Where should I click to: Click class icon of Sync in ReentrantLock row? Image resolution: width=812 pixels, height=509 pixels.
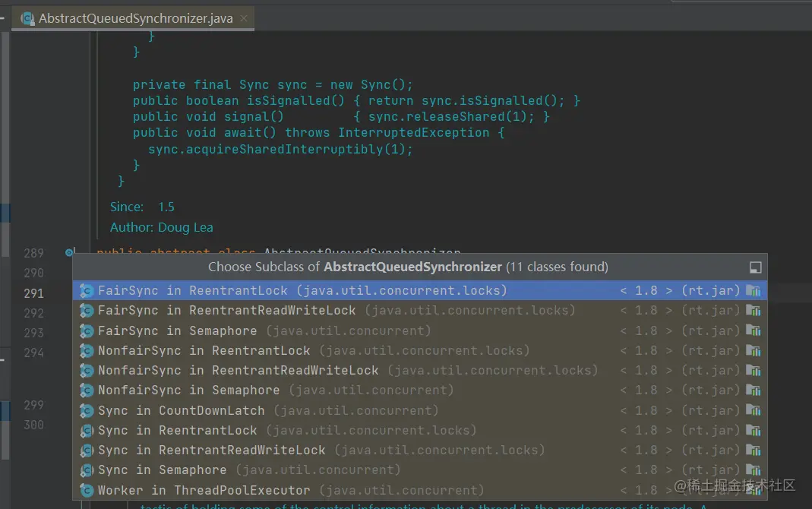point(86,431)
